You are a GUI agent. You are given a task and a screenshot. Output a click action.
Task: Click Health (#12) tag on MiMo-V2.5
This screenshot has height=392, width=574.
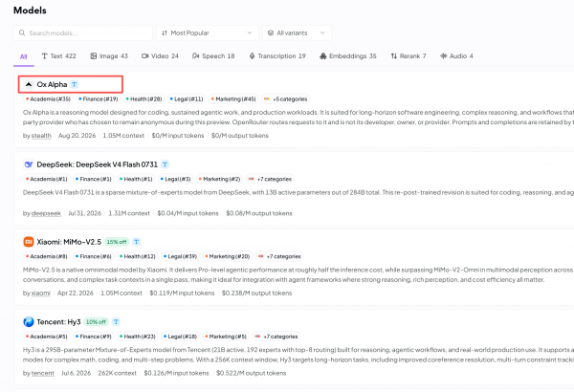coord(137,256)
